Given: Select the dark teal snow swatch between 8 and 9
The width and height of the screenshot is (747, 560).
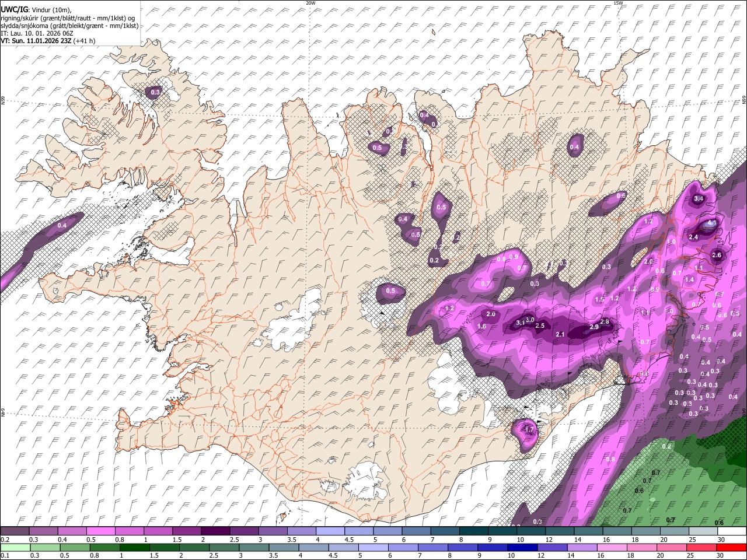Looking at the screenshot, I should [x=474, y=531].
